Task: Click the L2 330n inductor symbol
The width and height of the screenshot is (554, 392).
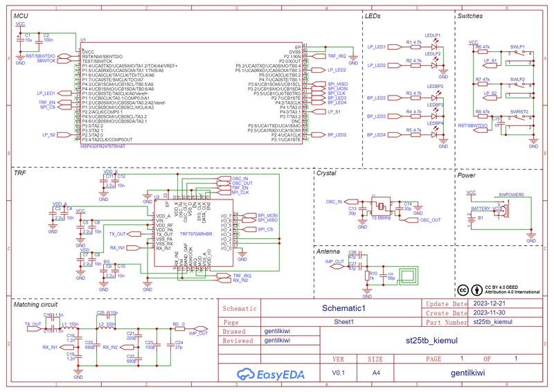Action: (106, 328)
